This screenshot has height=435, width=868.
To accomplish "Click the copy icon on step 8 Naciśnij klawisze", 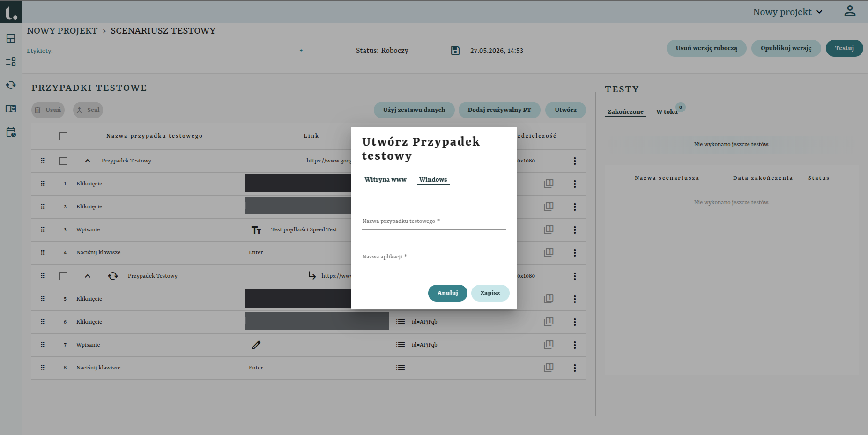I will point(549,368).
